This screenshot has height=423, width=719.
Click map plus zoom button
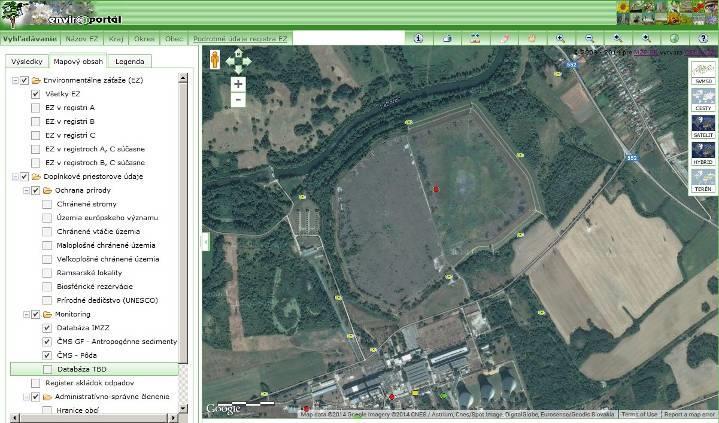pos(238,84)
